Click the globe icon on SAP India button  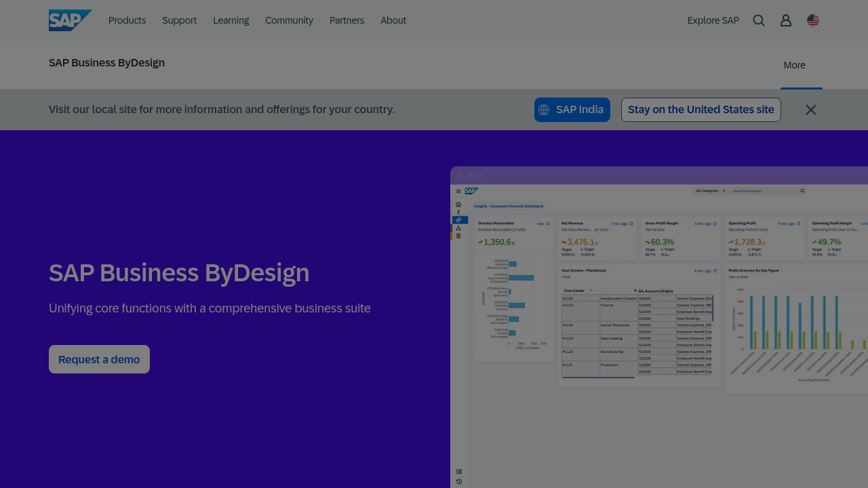tap(544, 110)
